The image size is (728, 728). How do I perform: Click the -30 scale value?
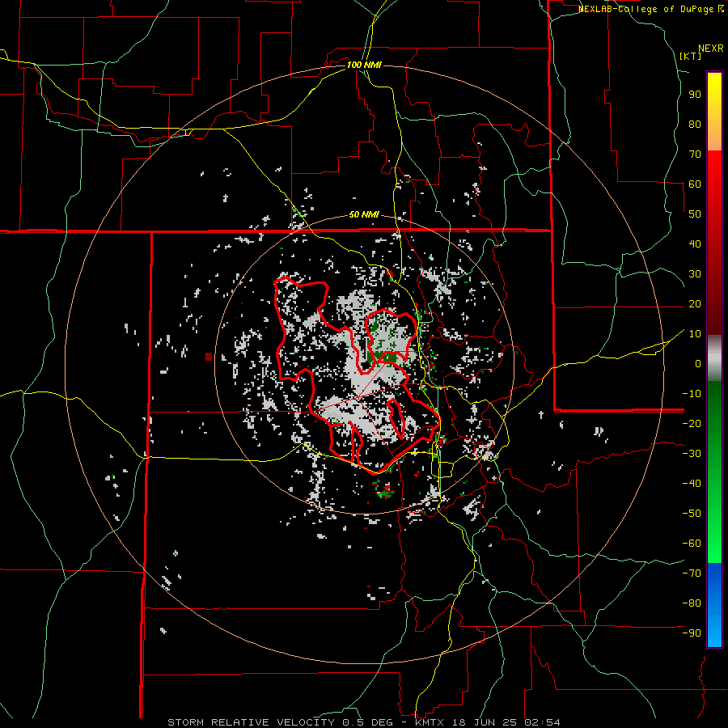tap(692, 454)
